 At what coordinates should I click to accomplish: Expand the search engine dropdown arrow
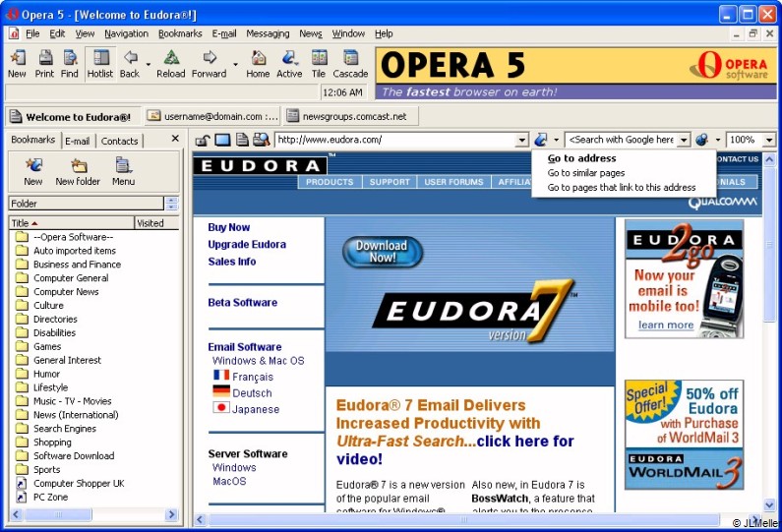point(684,140)
